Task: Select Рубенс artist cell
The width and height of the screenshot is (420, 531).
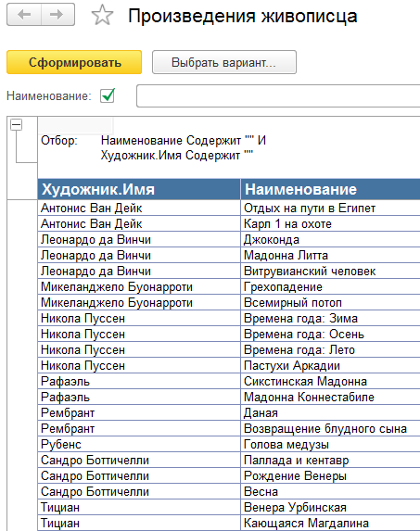Action: click(139, 444)
